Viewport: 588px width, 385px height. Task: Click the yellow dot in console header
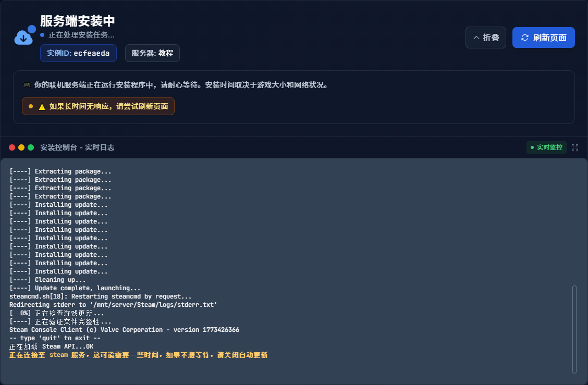[21, 147]
